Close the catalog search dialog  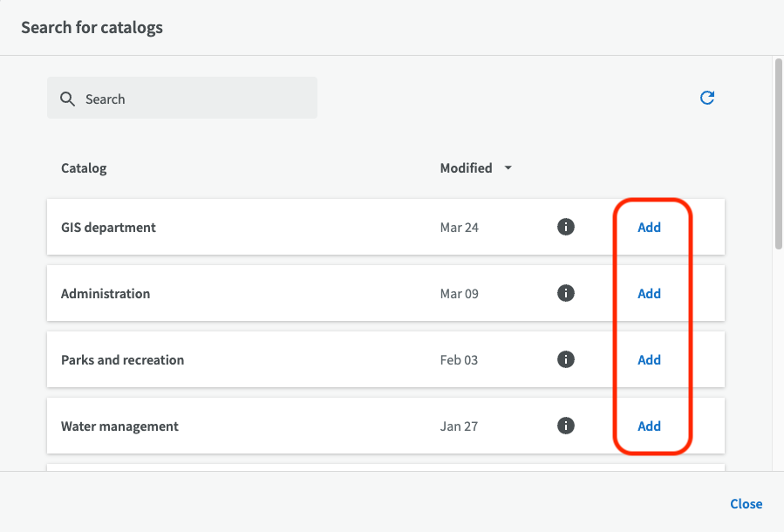(x=746, y=504)
